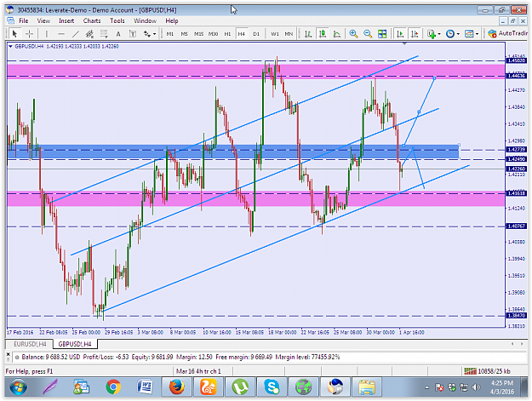The width and height of the screenshot is (532, 401).
Task: Select the Fibonacci retracement tool
Action: [x=104, y=33]
